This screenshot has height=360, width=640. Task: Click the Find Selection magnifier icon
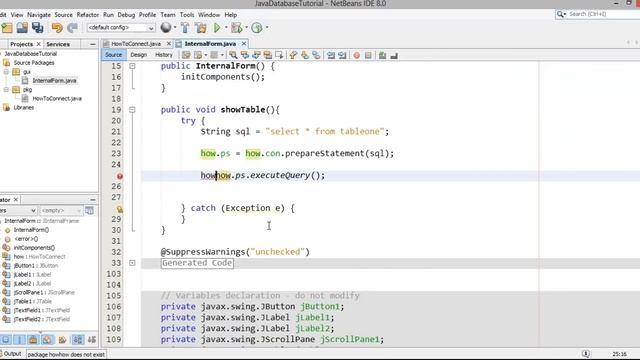point(233,55)
